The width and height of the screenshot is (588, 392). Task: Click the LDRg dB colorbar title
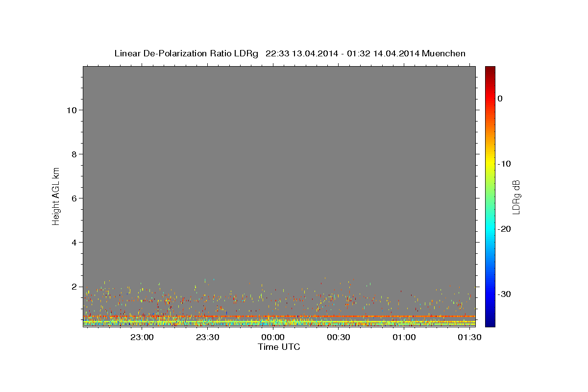(516, 197)
